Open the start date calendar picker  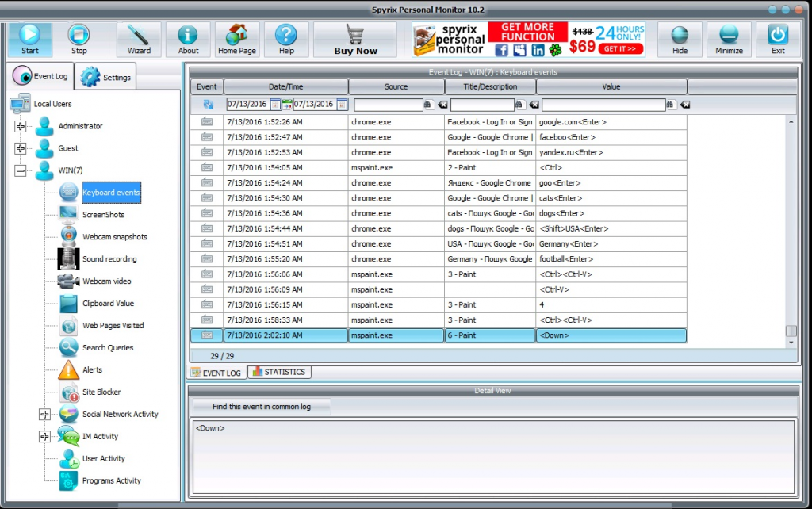[275, 104]
